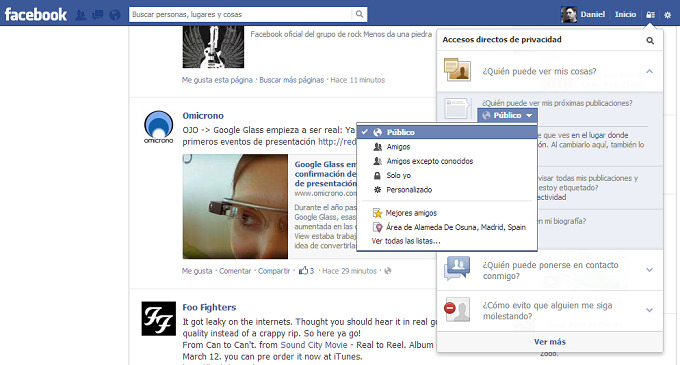Click the Foo Fighters page avatar

[159, 319]
